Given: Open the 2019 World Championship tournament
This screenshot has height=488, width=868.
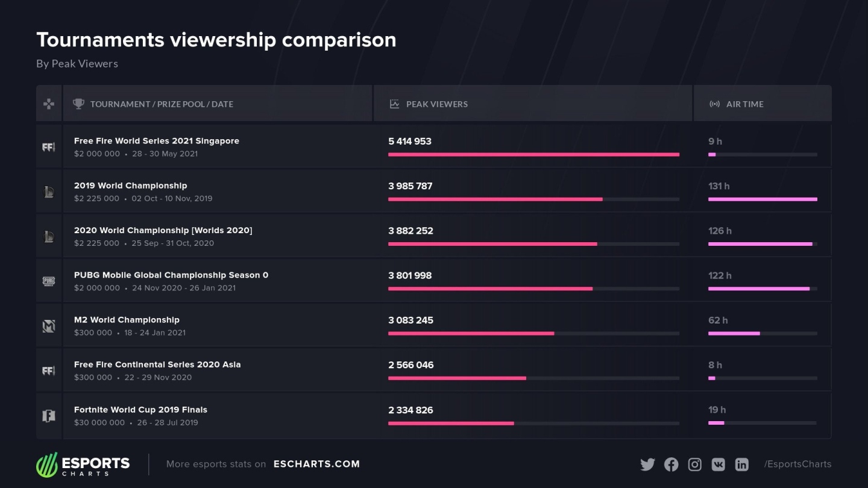Looking at the screenshot, I should tap(130, 186).
